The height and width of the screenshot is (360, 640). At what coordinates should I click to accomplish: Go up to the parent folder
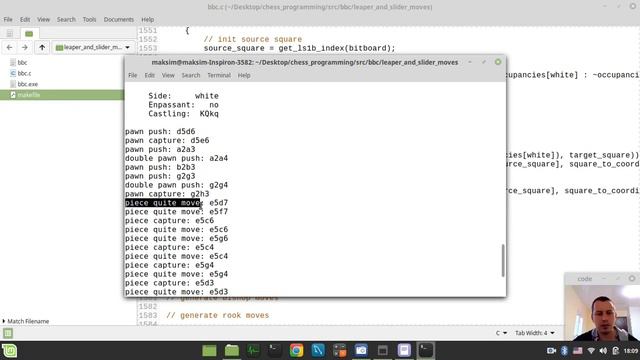42,47
